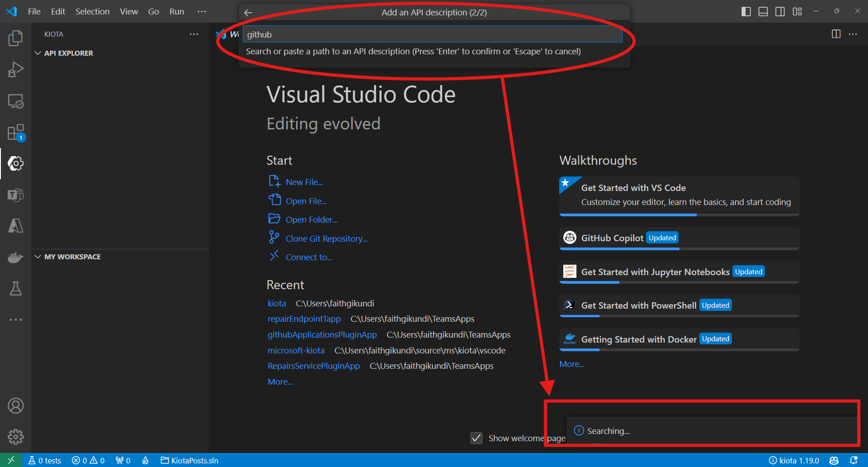
Task: Open the Azure view
Action: (x=15, y=226)
